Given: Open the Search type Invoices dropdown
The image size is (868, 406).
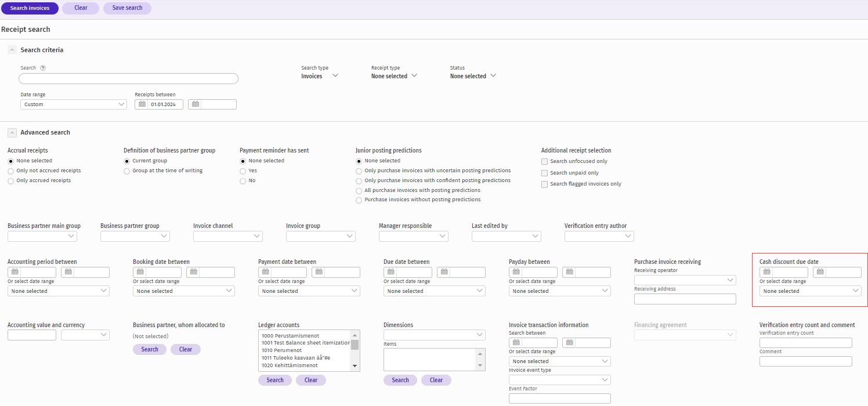Looking at the screenshot, I should click(320, 76).
